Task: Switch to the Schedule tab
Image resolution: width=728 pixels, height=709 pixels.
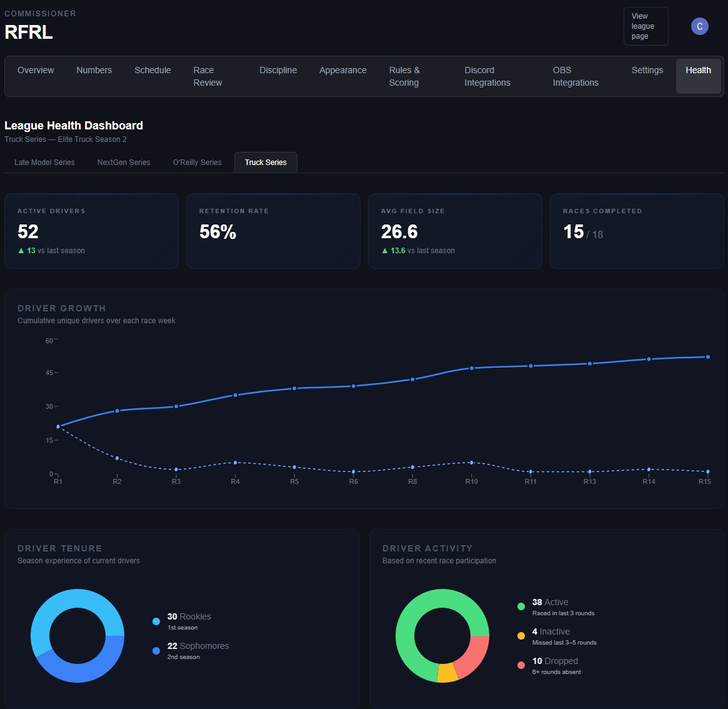Action: point(152,70)
